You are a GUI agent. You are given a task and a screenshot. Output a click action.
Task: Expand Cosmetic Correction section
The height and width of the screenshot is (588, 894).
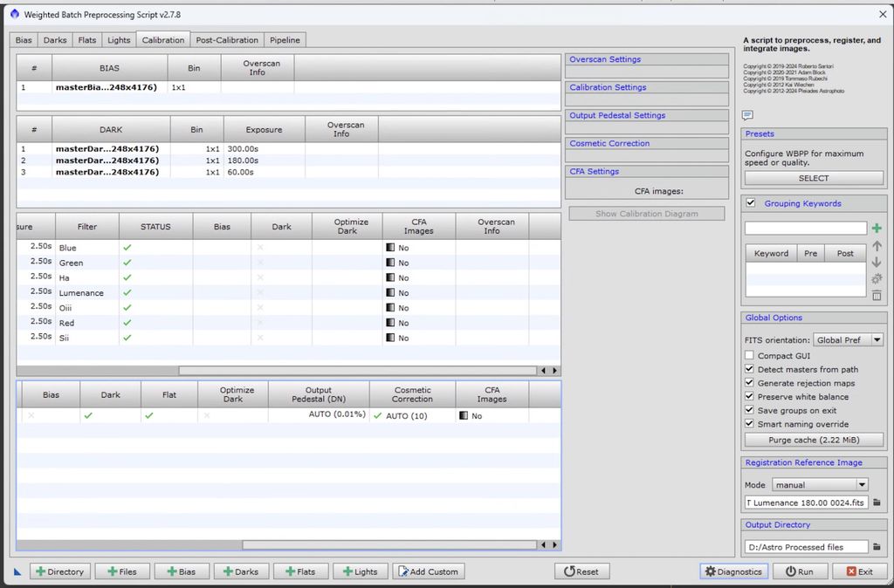(x=647, y=143)
